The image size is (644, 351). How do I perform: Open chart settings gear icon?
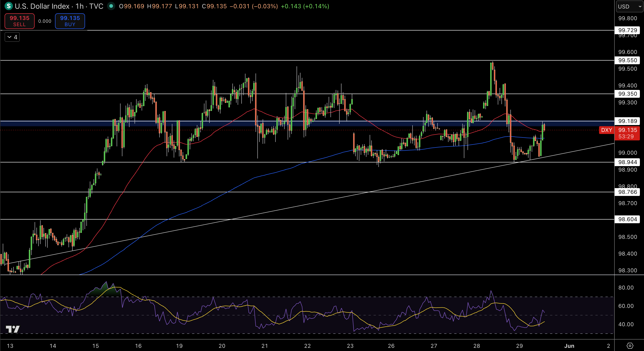[630, 346]
